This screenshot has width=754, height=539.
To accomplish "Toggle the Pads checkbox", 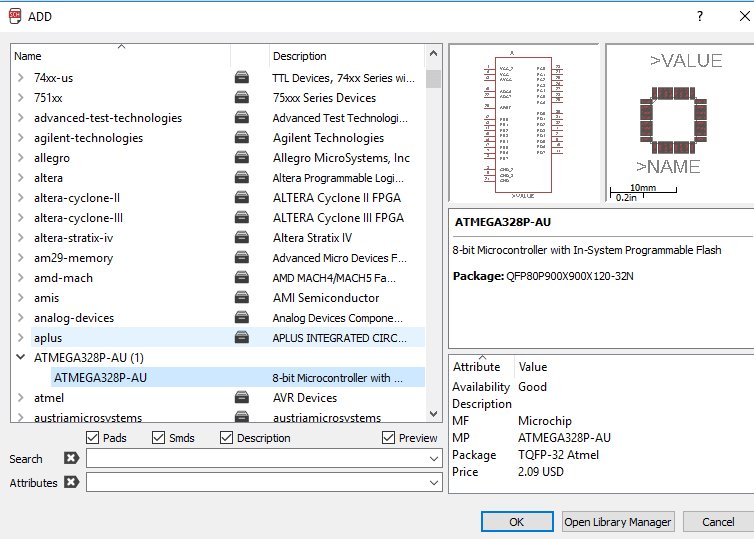I will [x=92, y=438].
